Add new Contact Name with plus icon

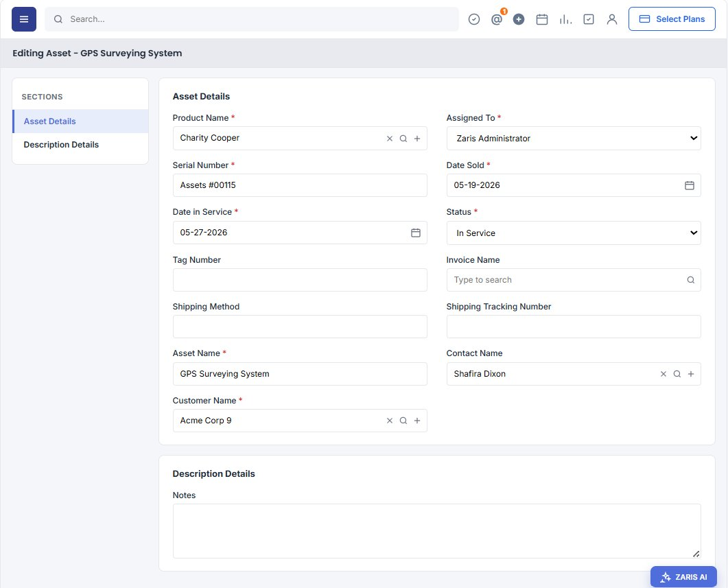(x=691, y=374)
